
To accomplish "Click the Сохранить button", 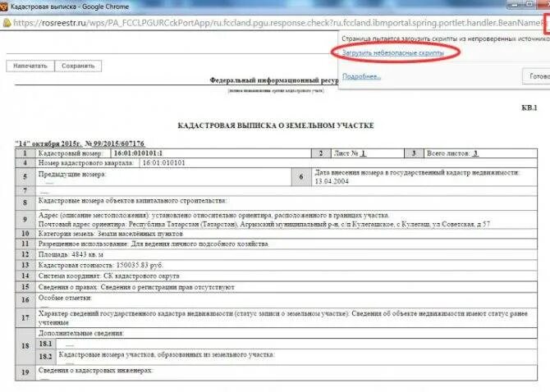I will [78, 66].
